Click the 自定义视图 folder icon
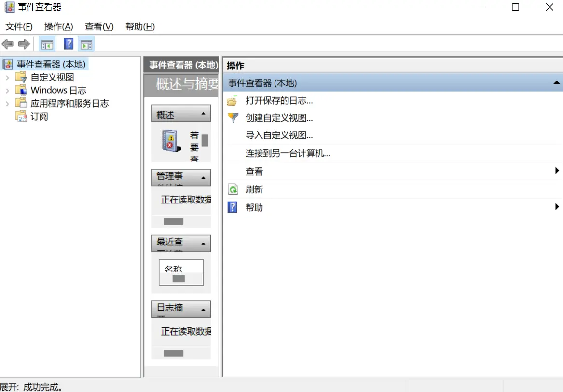This screenshot has width=563, height=392. [x=21, y=77]
